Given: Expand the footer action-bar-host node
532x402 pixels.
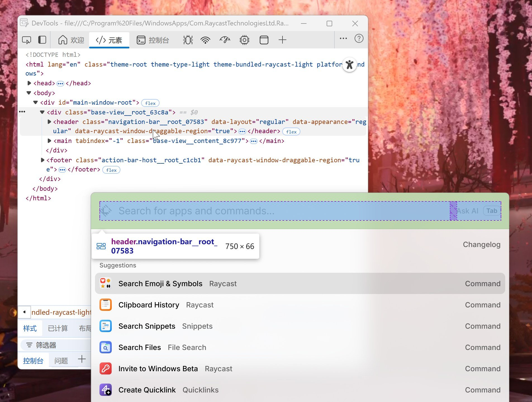Looking at the screenshot, I should pyautogui.click(x=42, y=160).
